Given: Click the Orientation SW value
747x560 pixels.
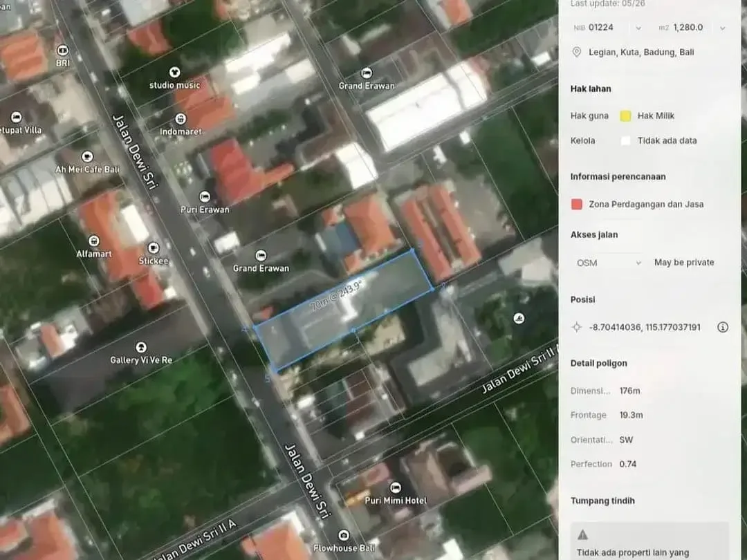Looking at the screenshot, I should tap(626, 440).
